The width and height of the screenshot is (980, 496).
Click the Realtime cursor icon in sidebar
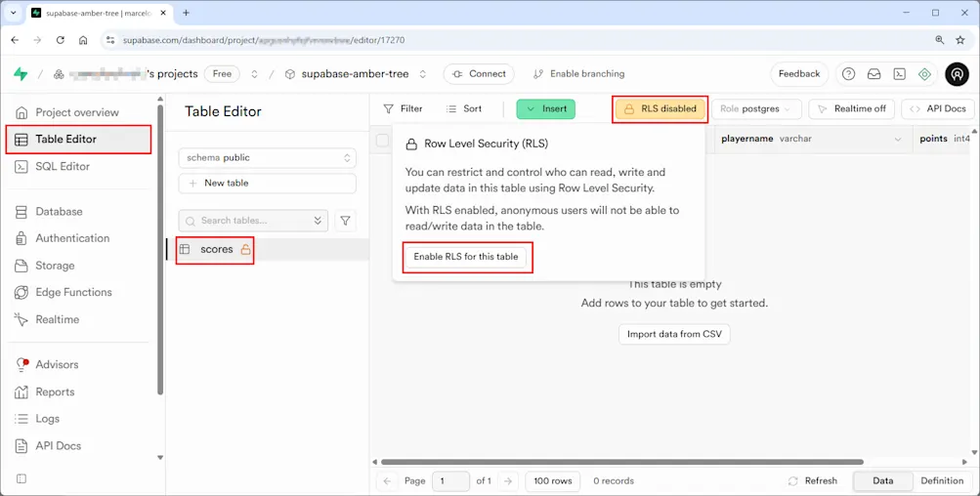coord(21,320)
